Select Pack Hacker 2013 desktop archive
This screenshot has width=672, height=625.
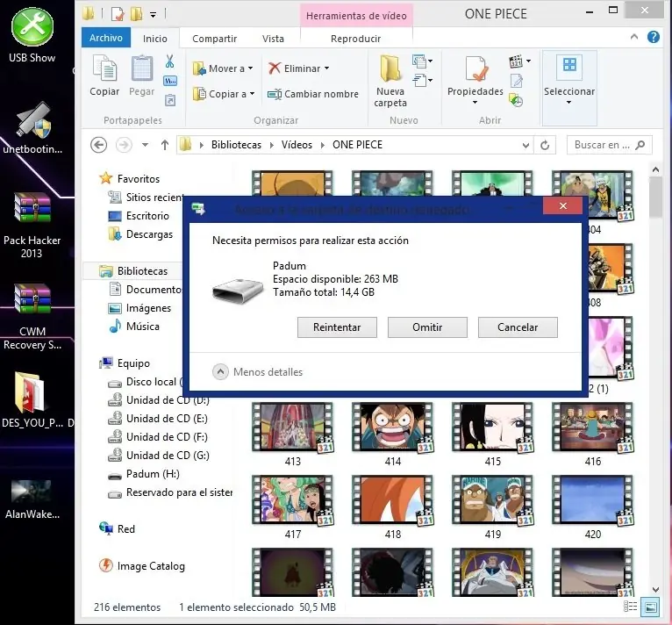[32, 226]
